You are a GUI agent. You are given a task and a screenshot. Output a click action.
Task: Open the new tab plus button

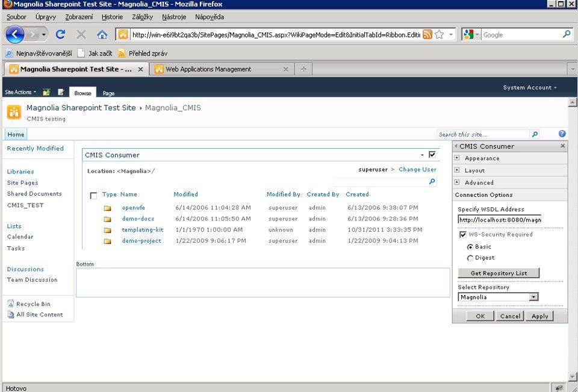tap(303, 69)
